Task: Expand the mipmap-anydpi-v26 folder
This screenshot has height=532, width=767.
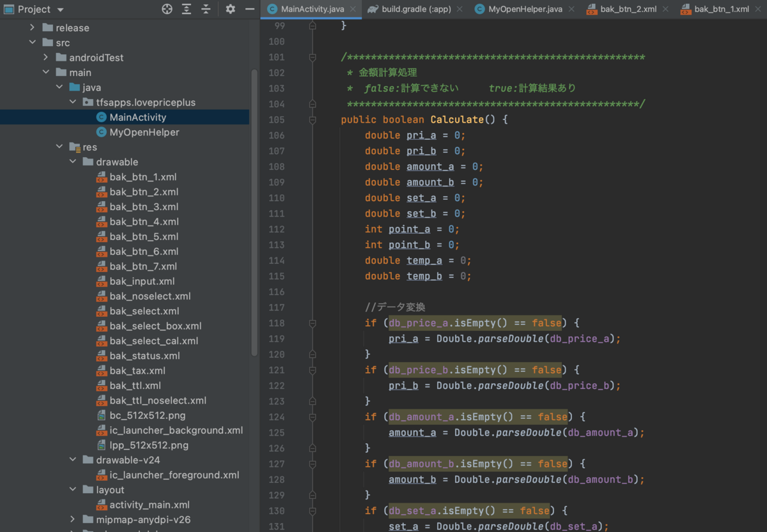Action: (x=73, y=519)
